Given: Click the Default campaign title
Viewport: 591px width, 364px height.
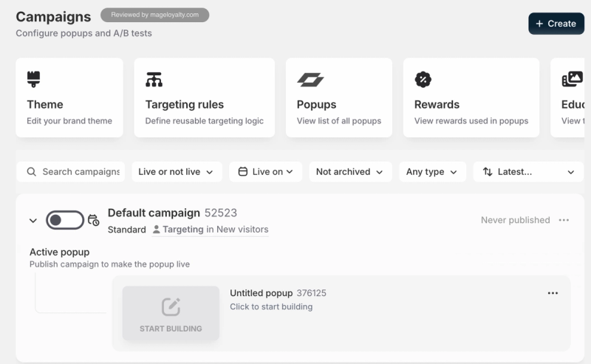Looking at the screenshot, I should 154,213.
